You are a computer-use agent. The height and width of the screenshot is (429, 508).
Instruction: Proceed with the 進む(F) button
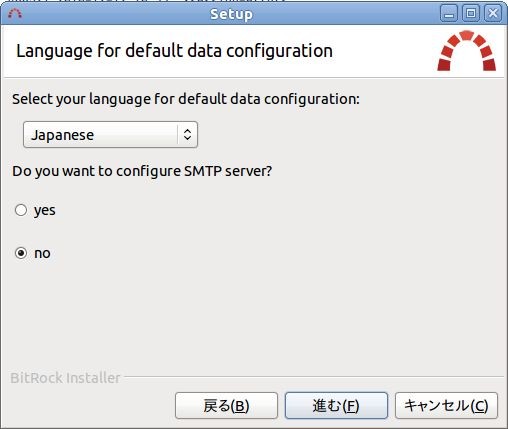336,406
